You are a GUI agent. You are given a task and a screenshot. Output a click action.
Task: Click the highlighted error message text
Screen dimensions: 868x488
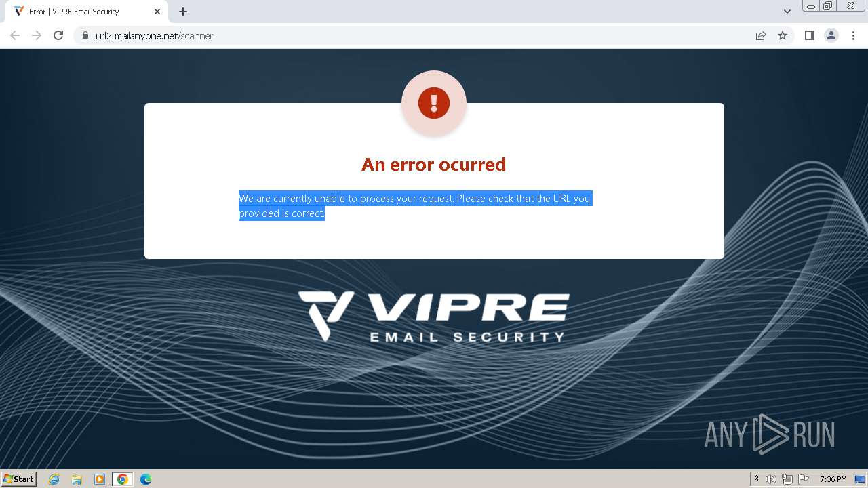(415, 206)
